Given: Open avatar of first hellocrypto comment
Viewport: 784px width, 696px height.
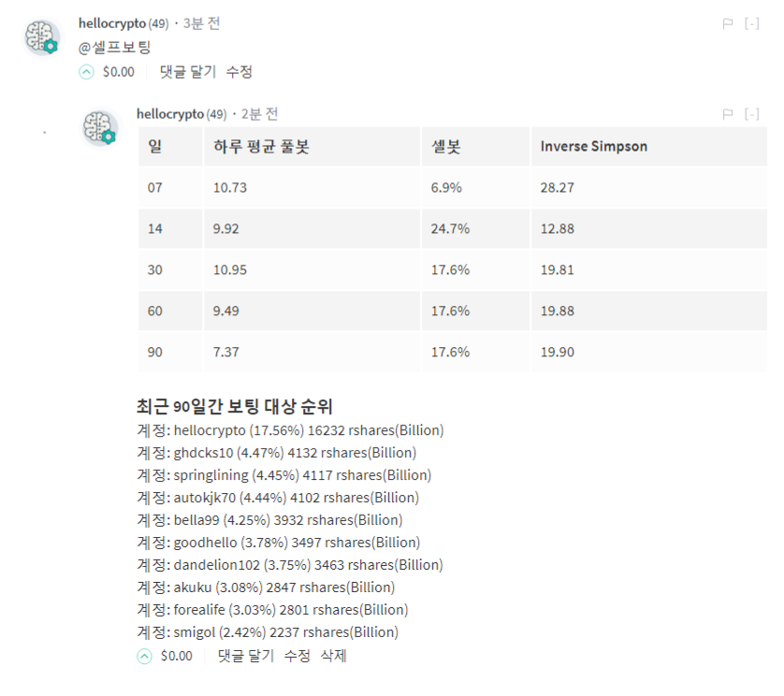Looking at the screenshot, I should [42, 37].
